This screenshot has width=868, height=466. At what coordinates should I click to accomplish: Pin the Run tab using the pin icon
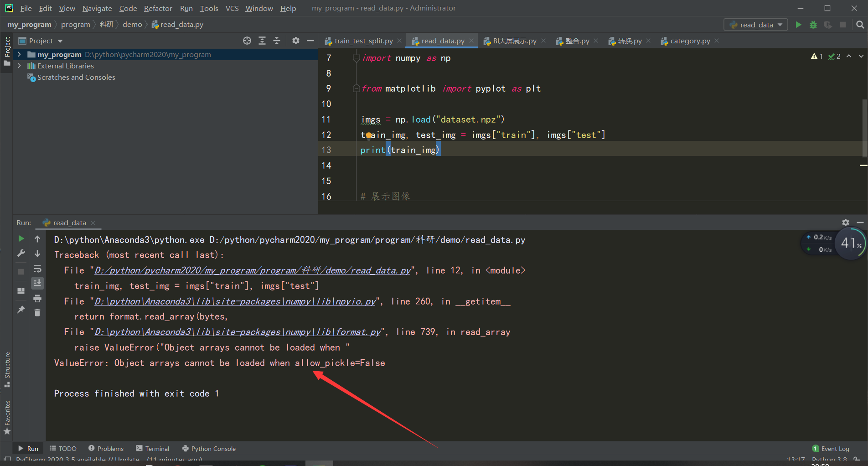(x=21, y=310)
